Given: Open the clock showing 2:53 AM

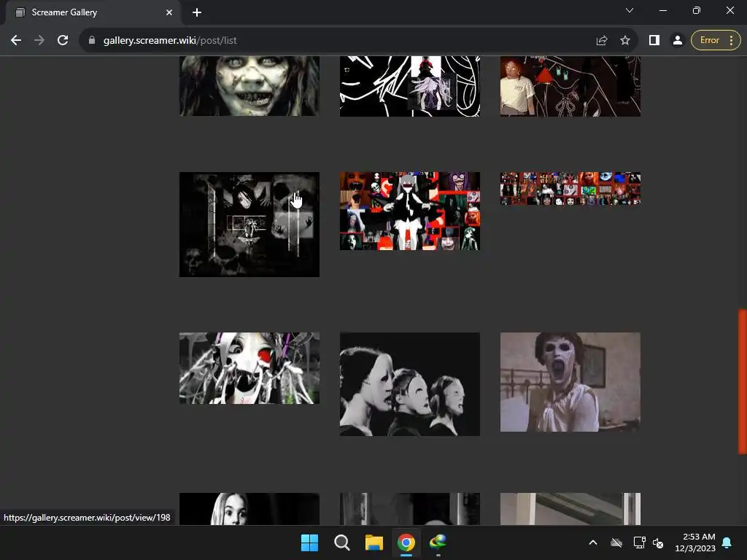Looking at the screenshot, I should [x=695, y=542].
